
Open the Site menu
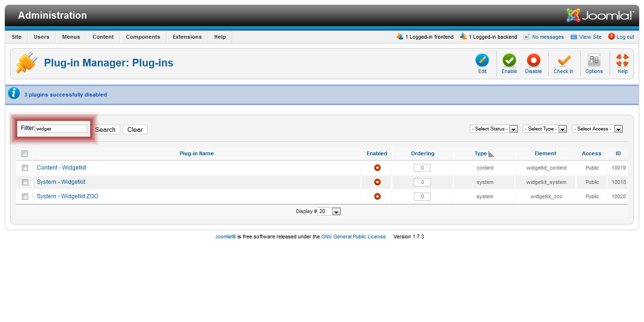click(x=17, y=37)
